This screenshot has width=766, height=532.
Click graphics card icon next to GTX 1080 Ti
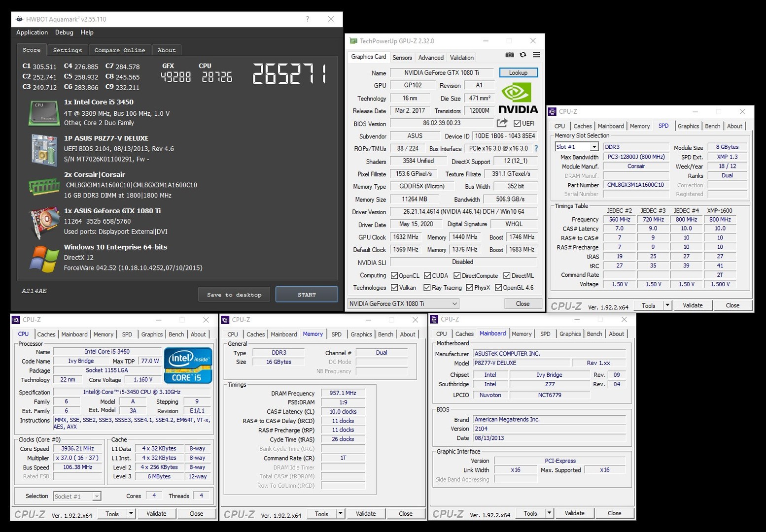click(44, 223)
